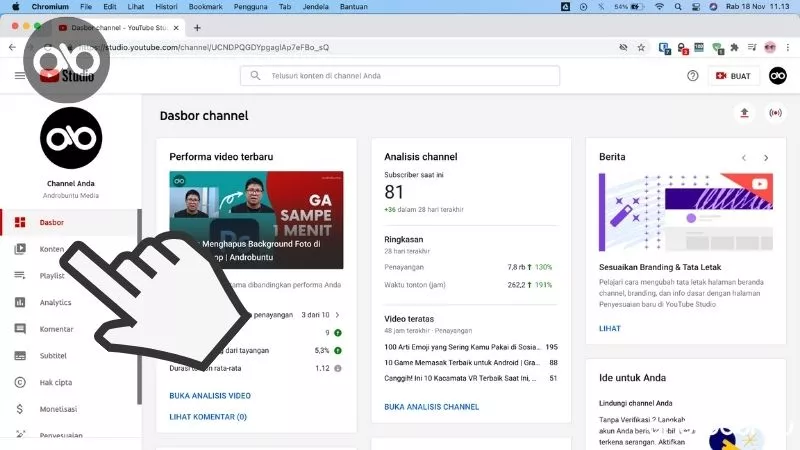Viewport: 800px width, 450px height.
Task: Open the Chromium extensions puzzle icon
Action: point(734,47)
